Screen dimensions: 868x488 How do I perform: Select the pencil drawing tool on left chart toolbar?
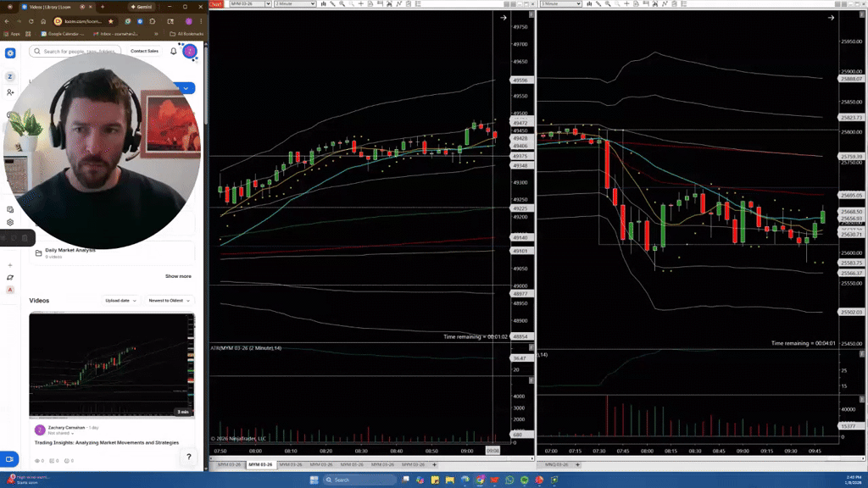tap(332, 5)
